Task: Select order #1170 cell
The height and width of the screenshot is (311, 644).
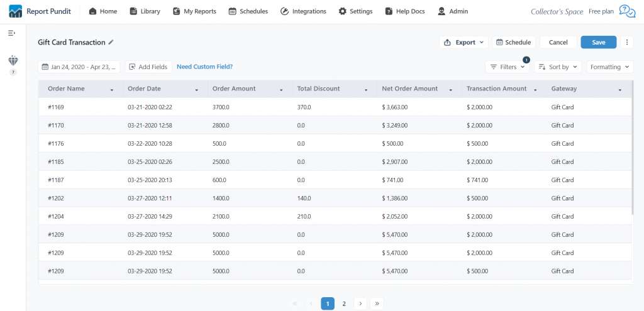Action: (56, 125)
